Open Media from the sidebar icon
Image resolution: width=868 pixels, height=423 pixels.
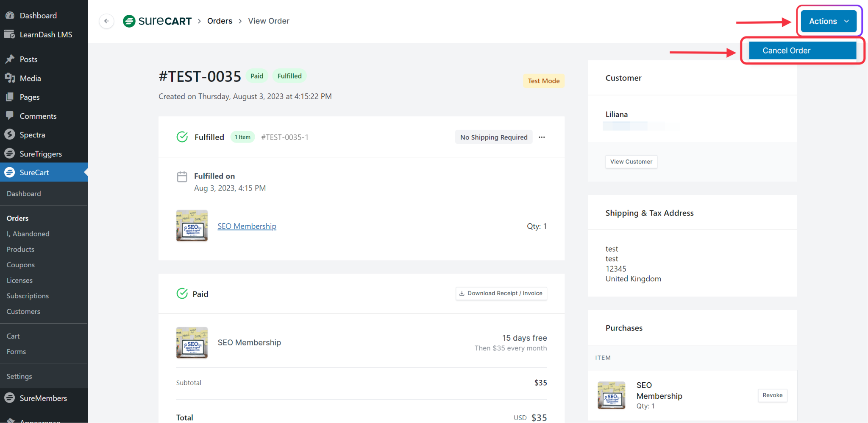coord(10,78)
